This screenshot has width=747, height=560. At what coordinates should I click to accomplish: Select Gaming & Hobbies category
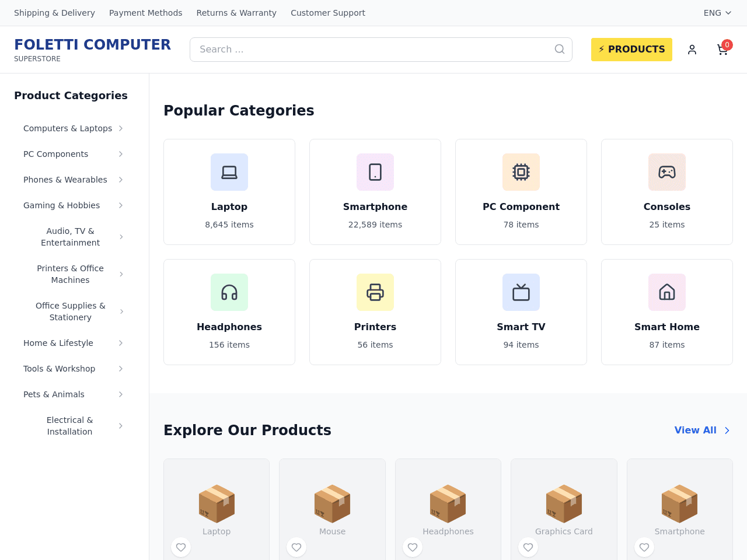click(62, 205)
